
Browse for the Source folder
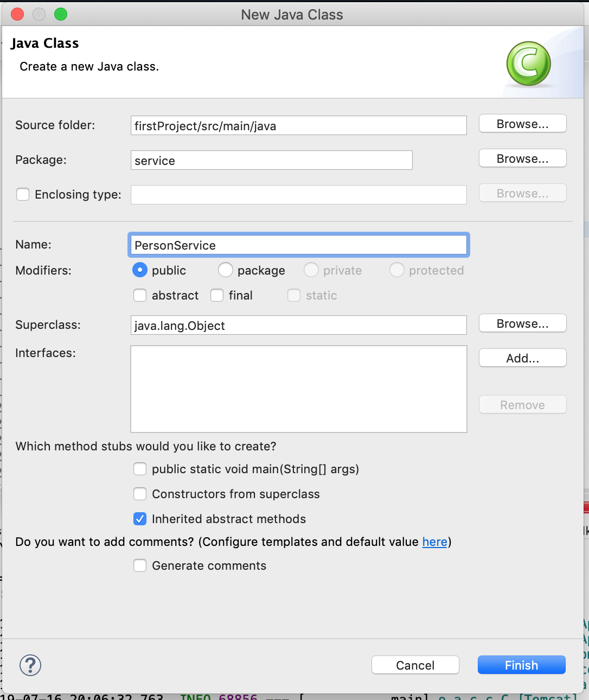coord(523,124)
